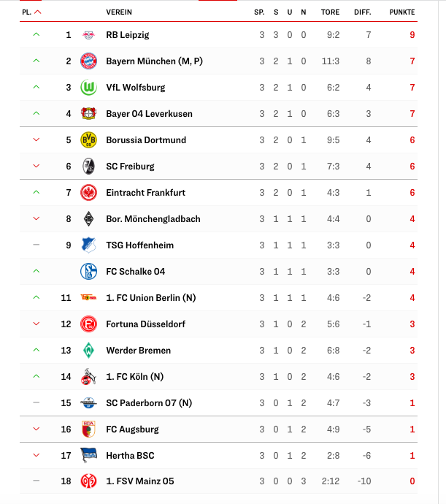Sort table by TORE column header
446x504 pixels.
pos(330,12)
